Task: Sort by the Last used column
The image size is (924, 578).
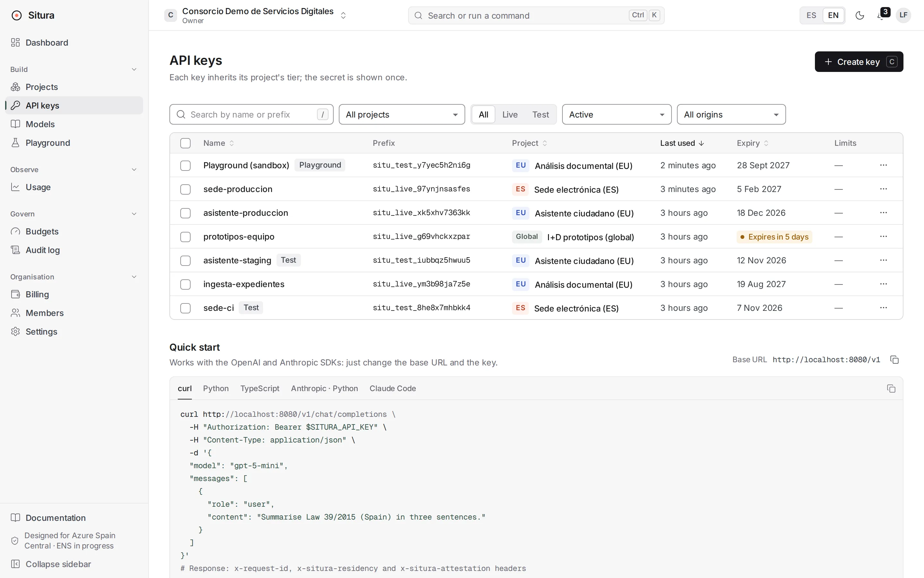Action: (x=682, y=143)
